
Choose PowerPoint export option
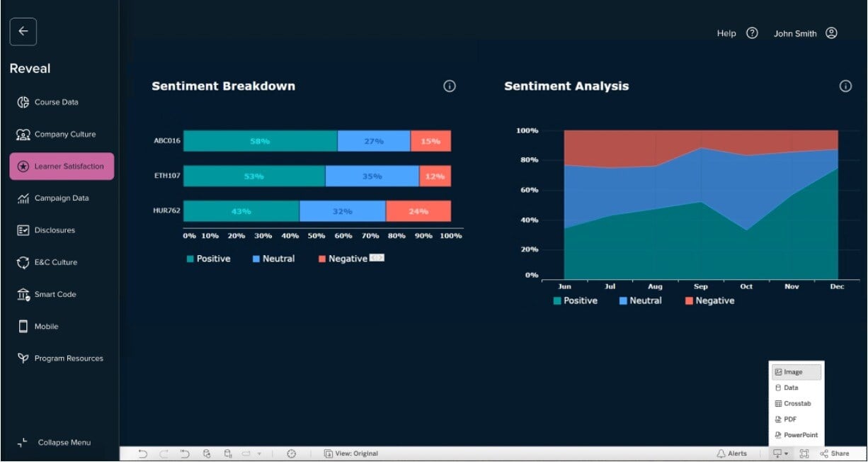coord(796,435)
